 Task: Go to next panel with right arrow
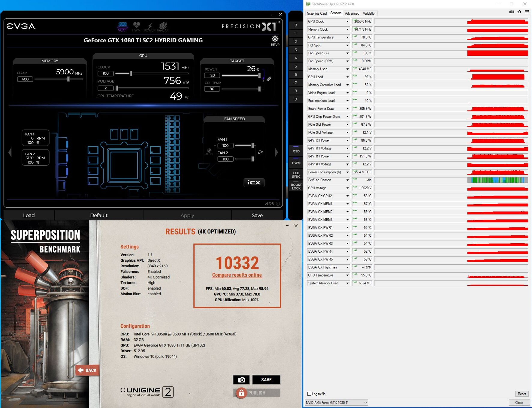(276, 152)
